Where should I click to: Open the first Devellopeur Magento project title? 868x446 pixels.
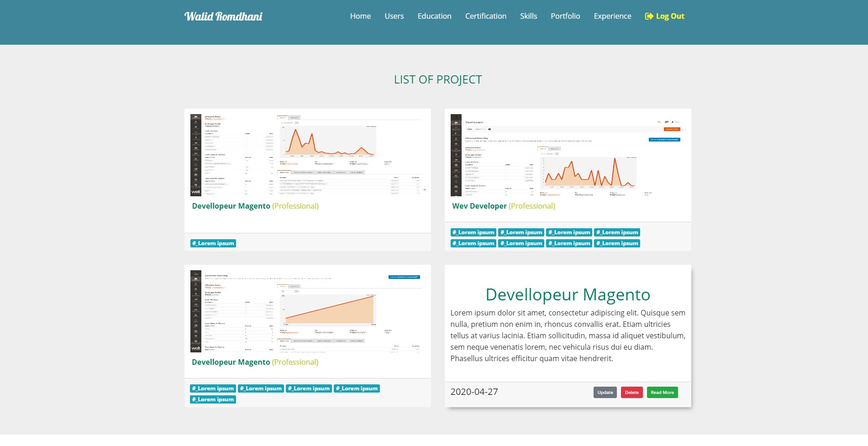point(231,206)
